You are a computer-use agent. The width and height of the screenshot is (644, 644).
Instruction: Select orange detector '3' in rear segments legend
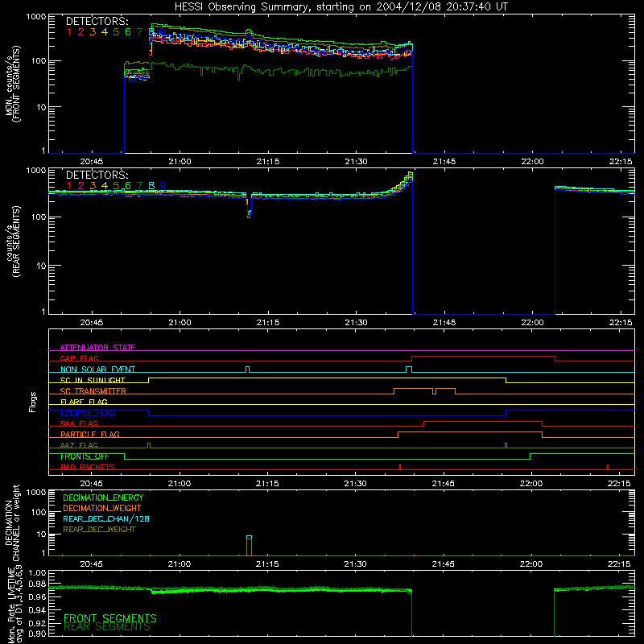pos(93,186)
